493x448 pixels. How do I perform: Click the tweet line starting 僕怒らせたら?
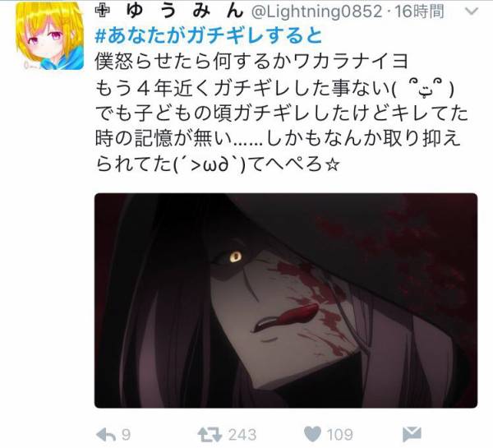pyautogui.click(x=251, y=62)
